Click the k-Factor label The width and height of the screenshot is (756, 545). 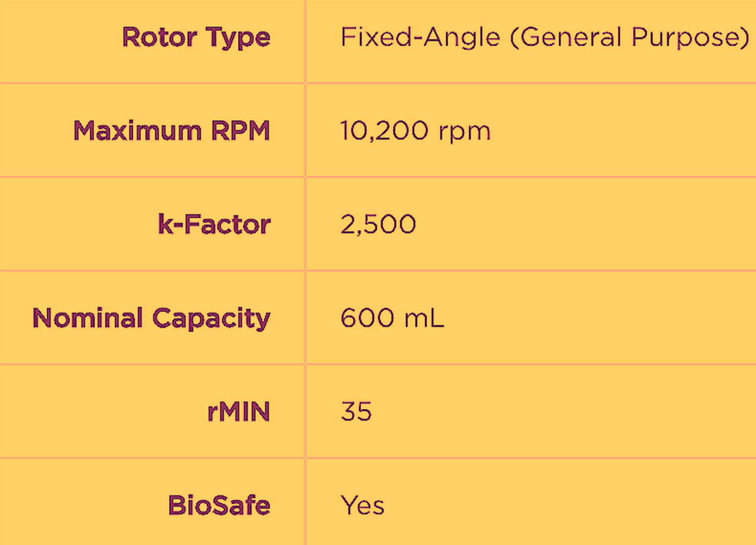215,224
